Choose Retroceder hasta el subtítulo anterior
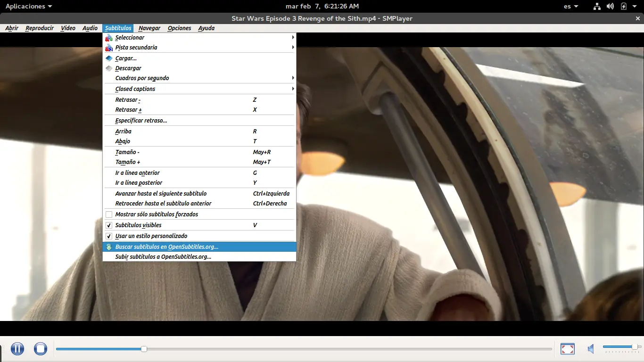644x362 pixels. [199, 204]
